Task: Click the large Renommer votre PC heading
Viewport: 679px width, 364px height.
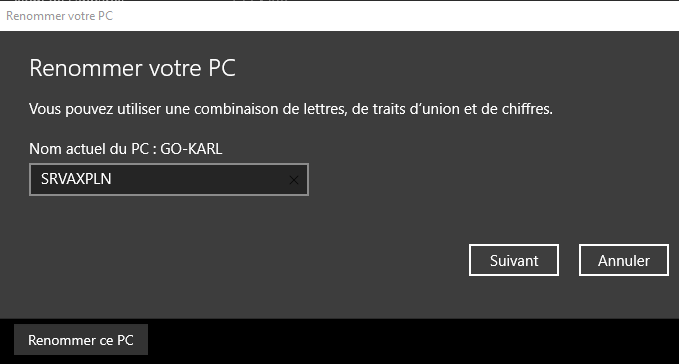Action: tap(132, 68)
